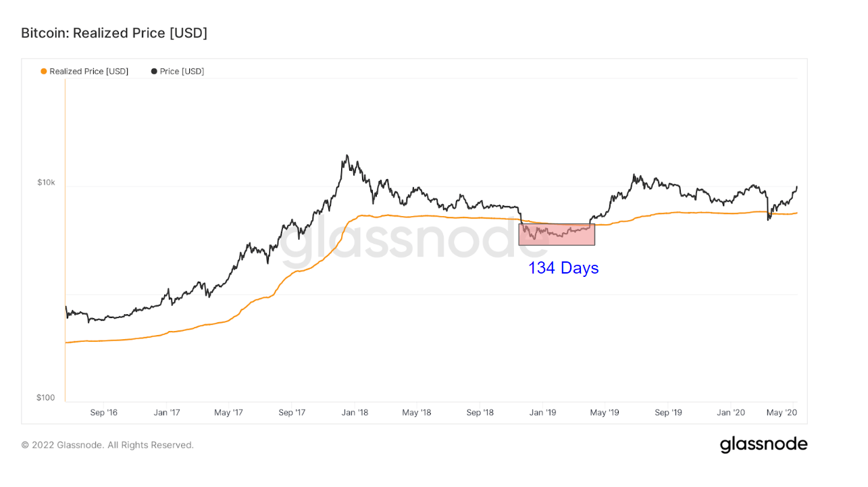Click the $10k y-axis label
The width and height of the screenshot is (868, 487).
[x=46, y=182]
